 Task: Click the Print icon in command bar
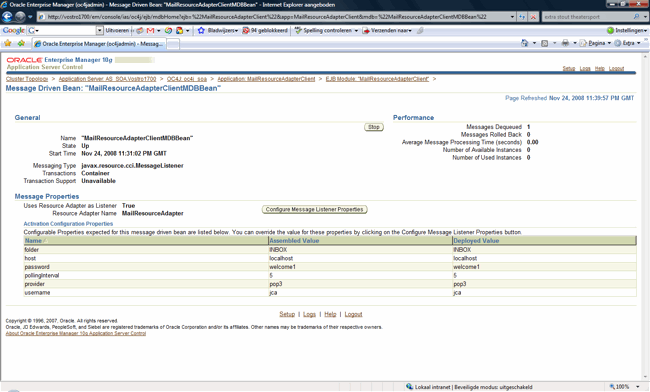pos(565,43)
